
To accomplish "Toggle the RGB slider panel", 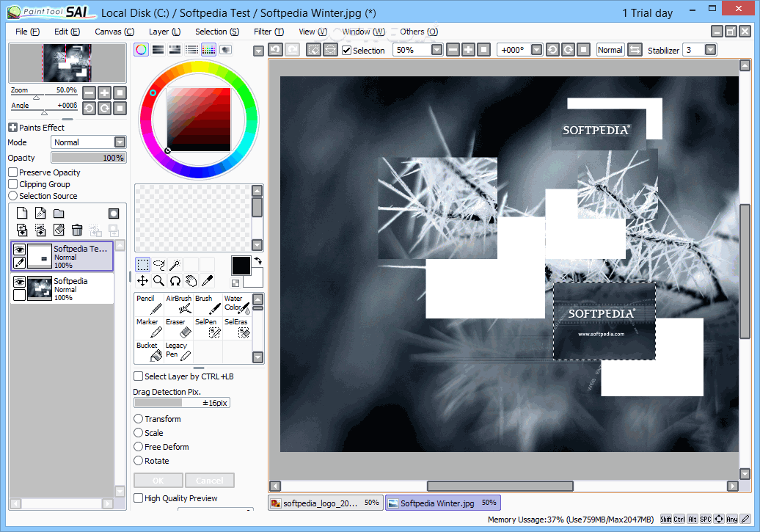I will click(158, 49).
